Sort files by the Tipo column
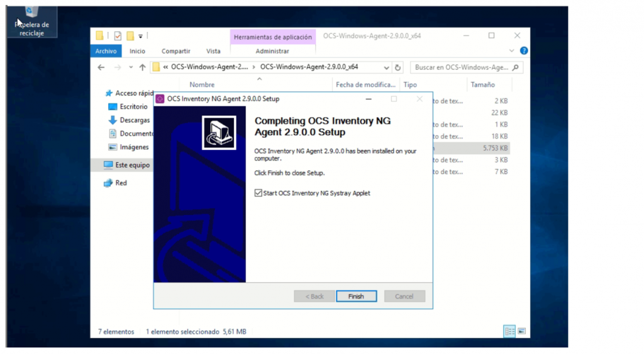 (410, 84)
